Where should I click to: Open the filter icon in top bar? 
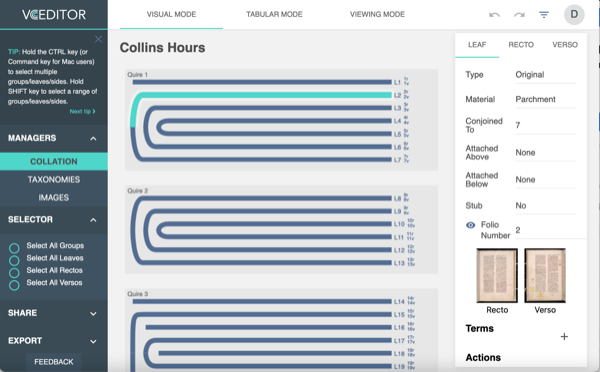click(x=544, y=15)
